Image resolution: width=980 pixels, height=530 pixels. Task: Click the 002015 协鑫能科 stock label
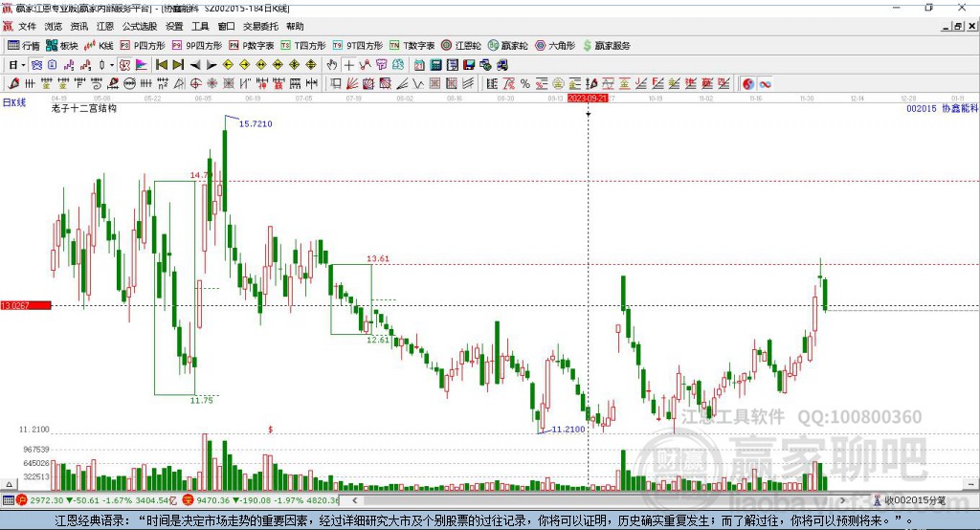point(942,108)
